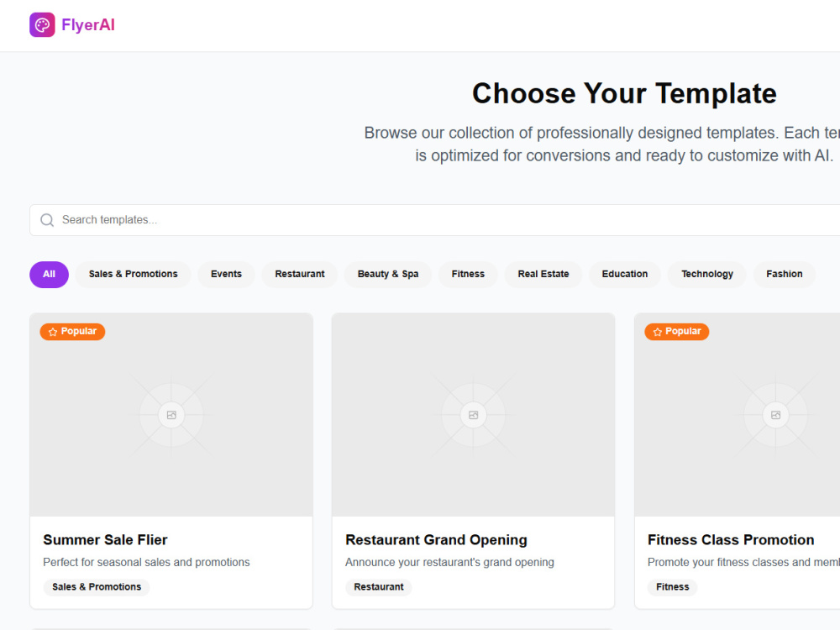The height and width of the screenshot is (630, 840).
Task: Open Summer Sale Flier preview image
Action: (171, 415)
